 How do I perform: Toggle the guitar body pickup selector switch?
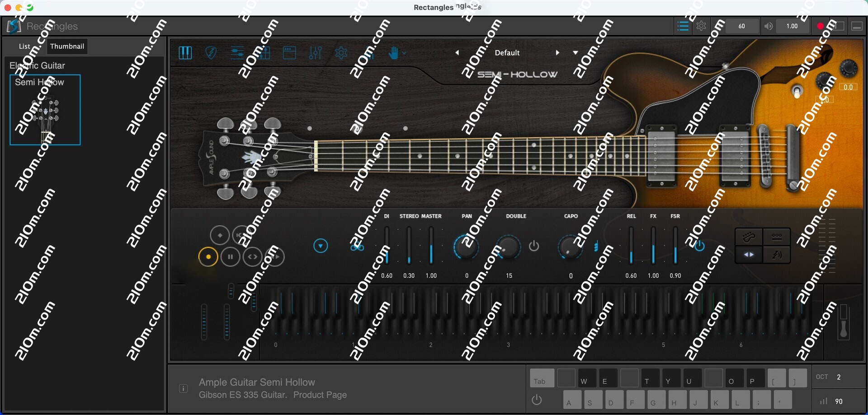(x=797, y=91)
